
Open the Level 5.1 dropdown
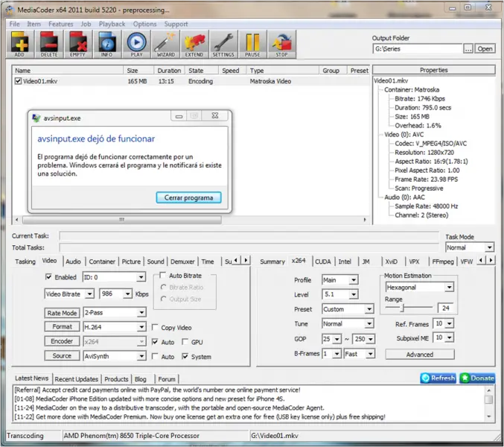click(x=339, y=294)
